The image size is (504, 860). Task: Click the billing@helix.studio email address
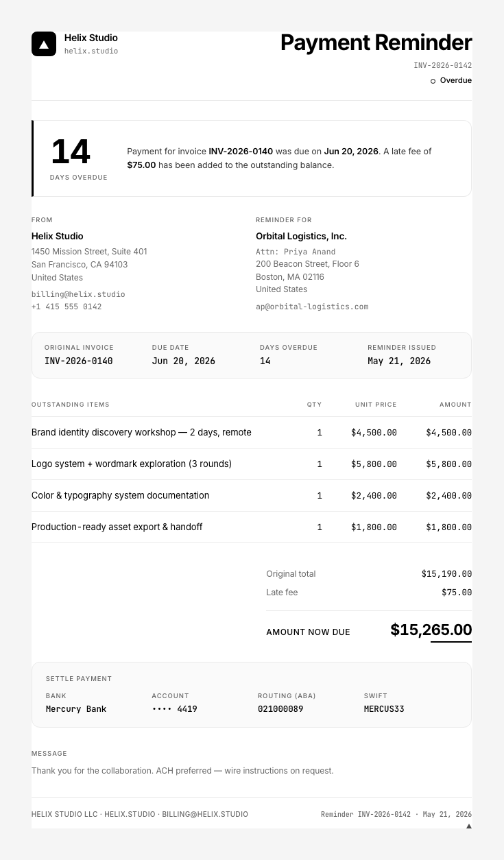(78, 294)
